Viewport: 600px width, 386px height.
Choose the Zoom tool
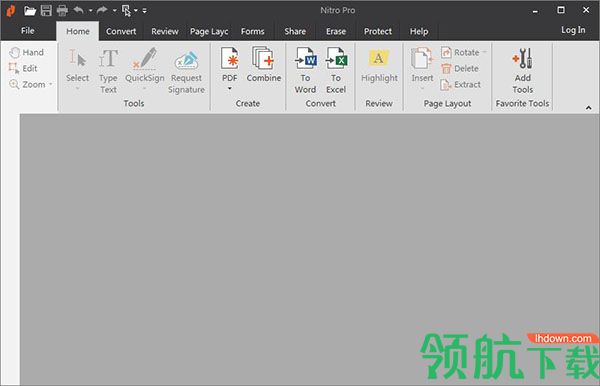(28, 85)
